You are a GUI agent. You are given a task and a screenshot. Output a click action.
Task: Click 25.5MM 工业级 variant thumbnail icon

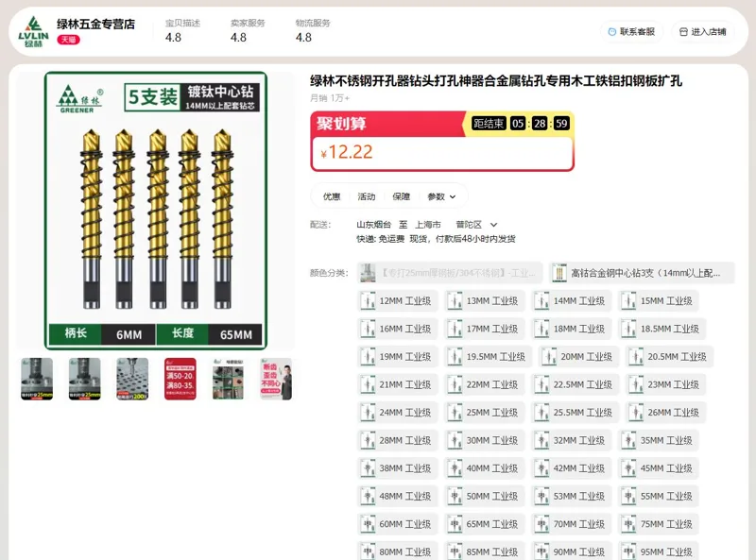[x=541, y=413]
